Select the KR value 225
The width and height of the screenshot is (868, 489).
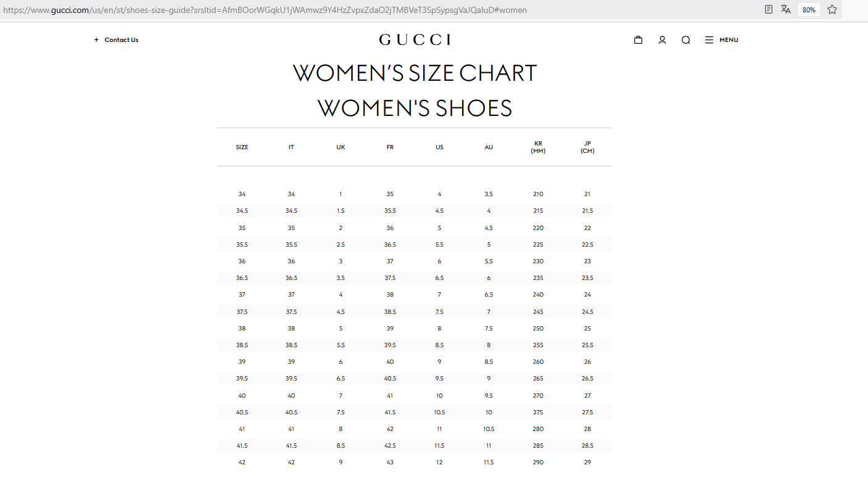[538, 245]
